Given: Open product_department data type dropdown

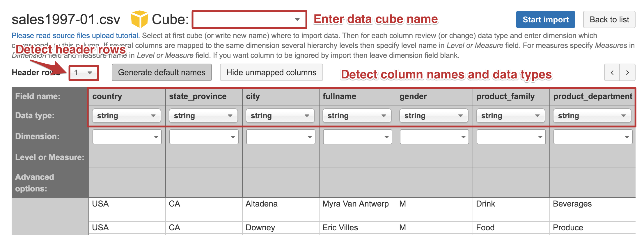Looking at the screenshot, I should pyautogui.click(x=592, y=116).
